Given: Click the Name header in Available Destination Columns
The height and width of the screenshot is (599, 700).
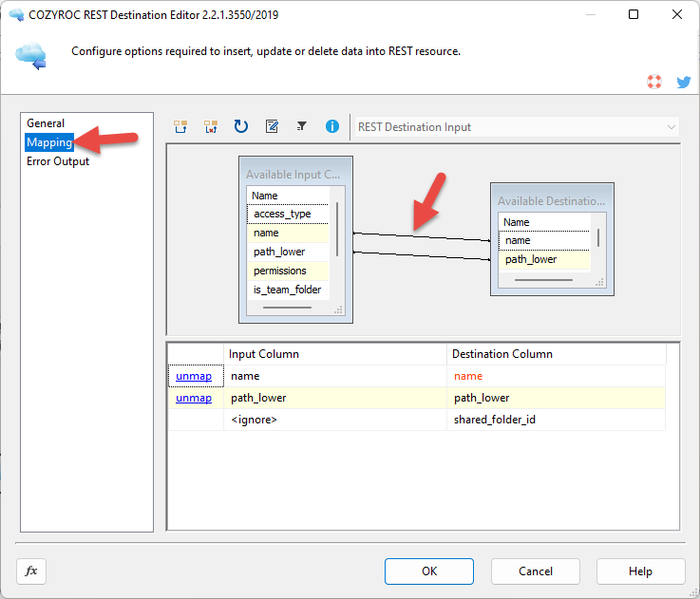Looking at the screenshot, I should 544,222.
